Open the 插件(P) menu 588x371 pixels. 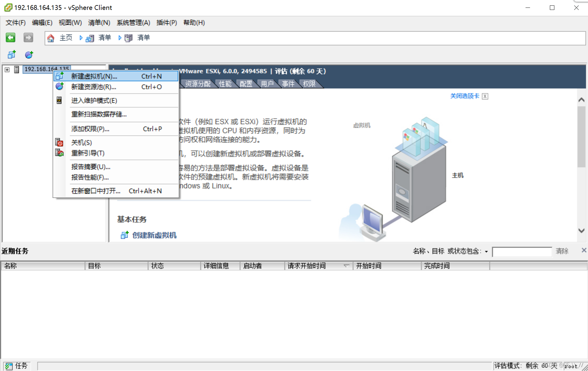[167, 23]
